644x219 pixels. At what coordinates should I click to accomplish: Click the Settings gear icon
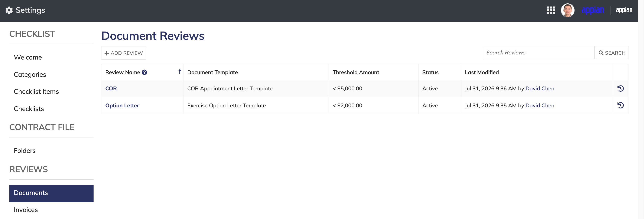(x=9, y=10)
